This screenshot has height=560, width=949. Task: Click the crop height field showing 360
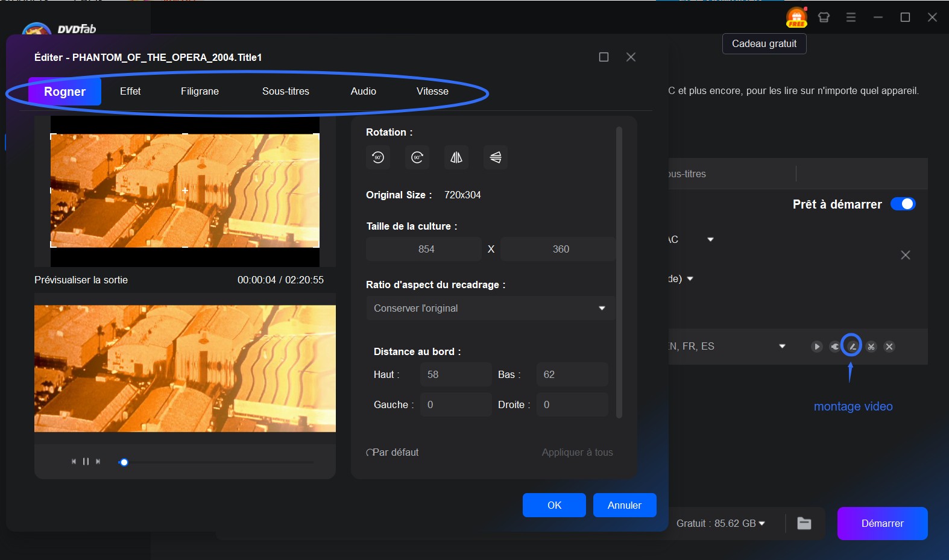coord(558,249)
